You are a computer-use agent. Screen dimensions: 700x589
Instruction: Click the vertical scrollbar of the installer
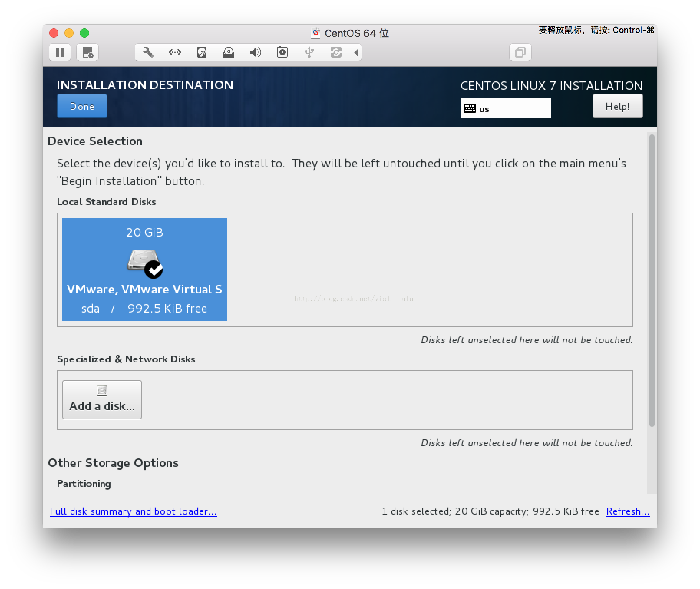tap(652, 280)
